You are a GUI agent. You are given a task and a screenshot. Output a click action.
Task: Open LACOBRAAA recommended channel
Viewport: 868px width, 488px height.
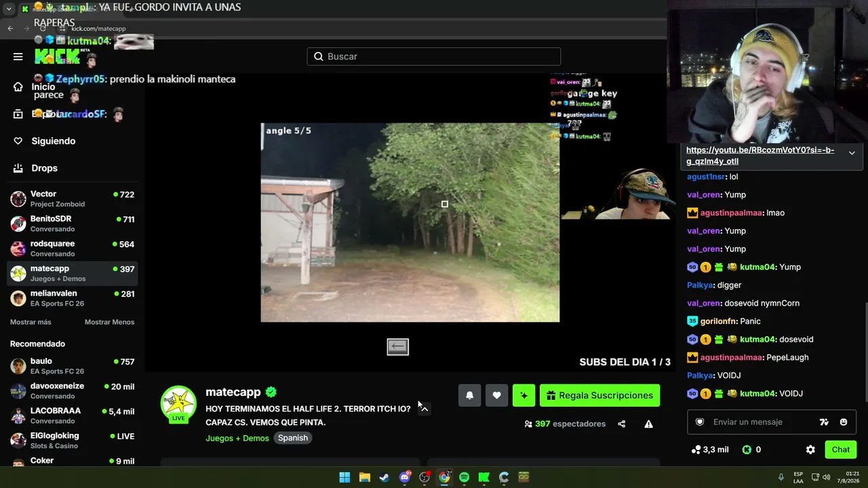pyautogui.click(x=73, y=415)
